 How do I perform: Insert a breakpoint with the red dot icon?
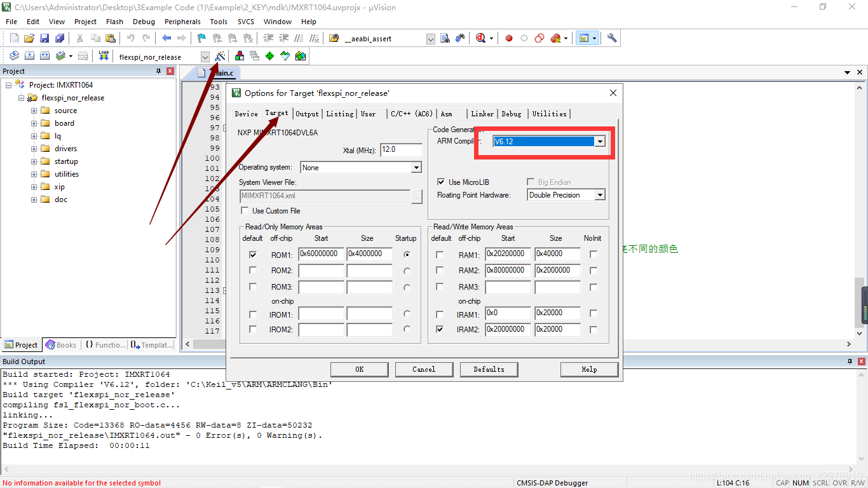click(508, 37)
